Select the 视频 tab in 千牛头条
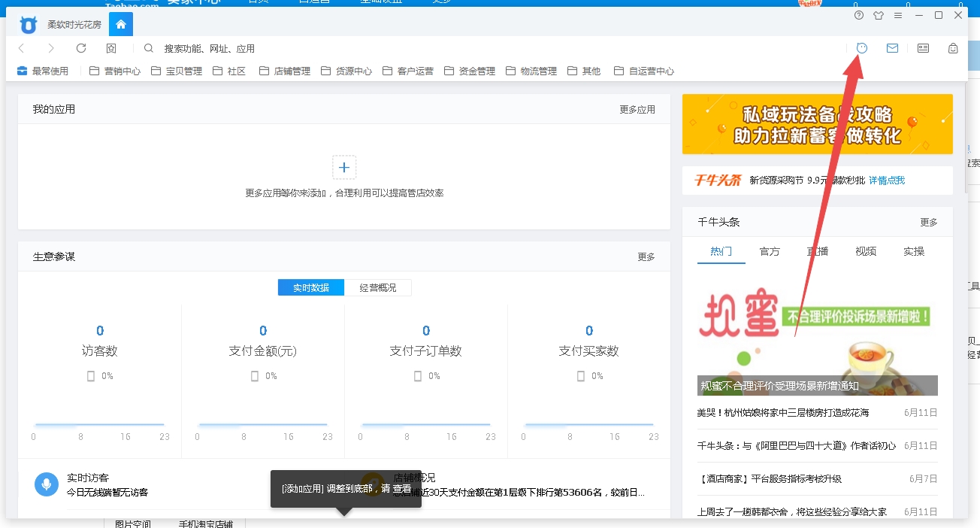980x528 pixels. 866,251
